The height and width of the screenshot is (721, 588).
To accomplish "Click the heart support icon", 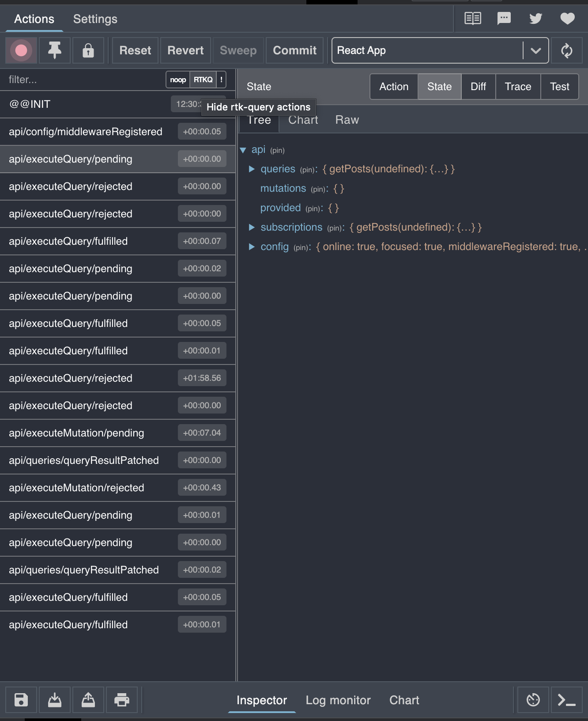I will coord(567,19).
